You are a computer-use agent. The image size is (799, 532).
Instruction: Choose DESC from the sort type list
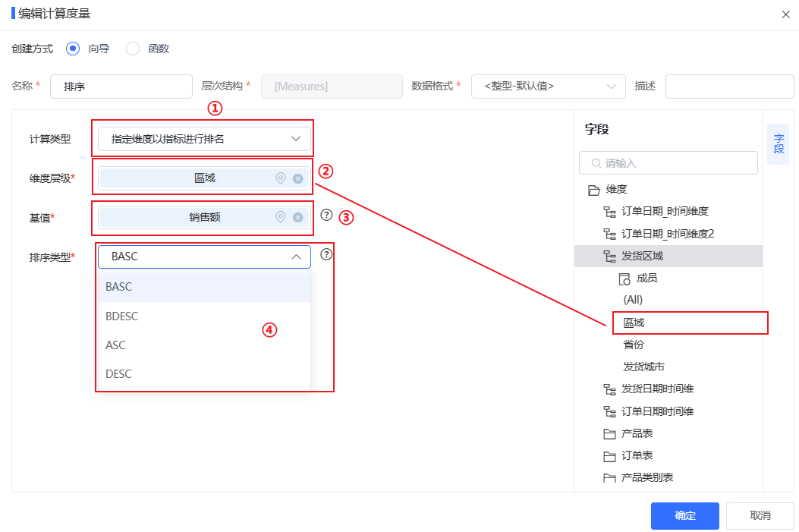(x=204, y=374)
